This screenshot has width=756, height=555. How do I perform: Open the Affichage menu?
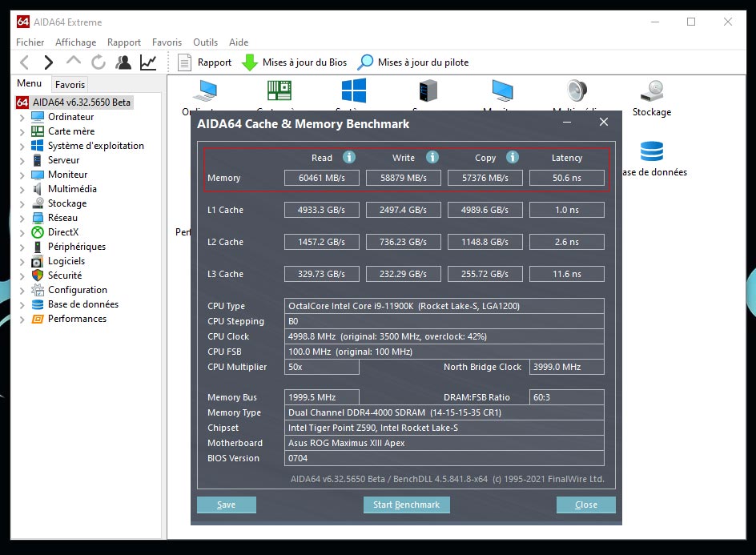(76, 42)
